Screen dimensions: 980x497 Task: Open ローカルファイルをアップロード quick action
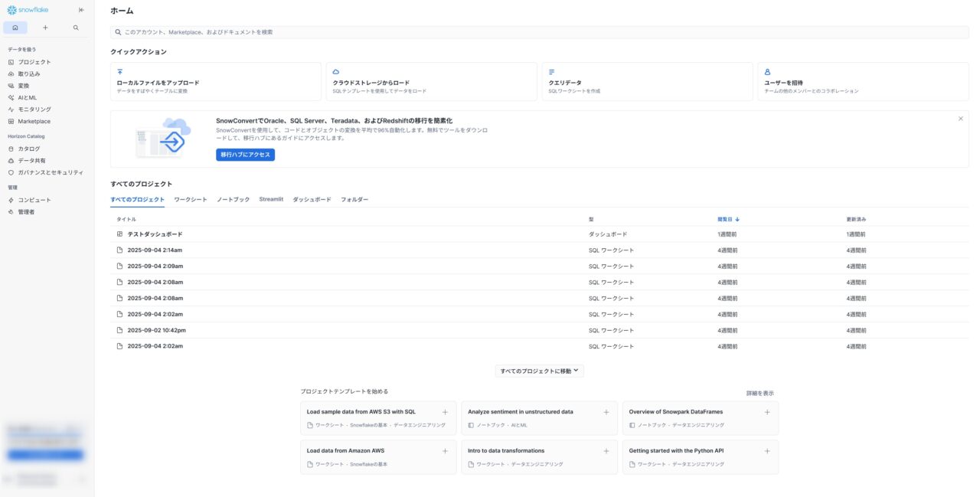(x=215, y=82)
